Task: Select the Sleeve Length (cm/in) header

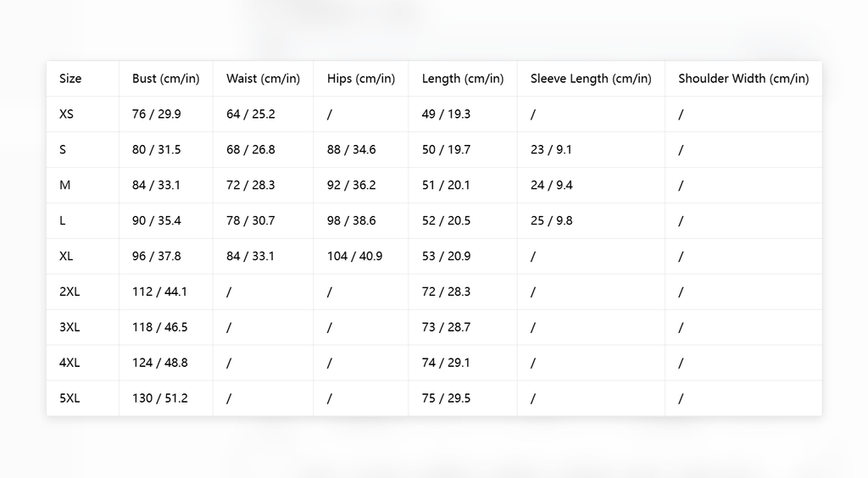Action: pos(591,79)
